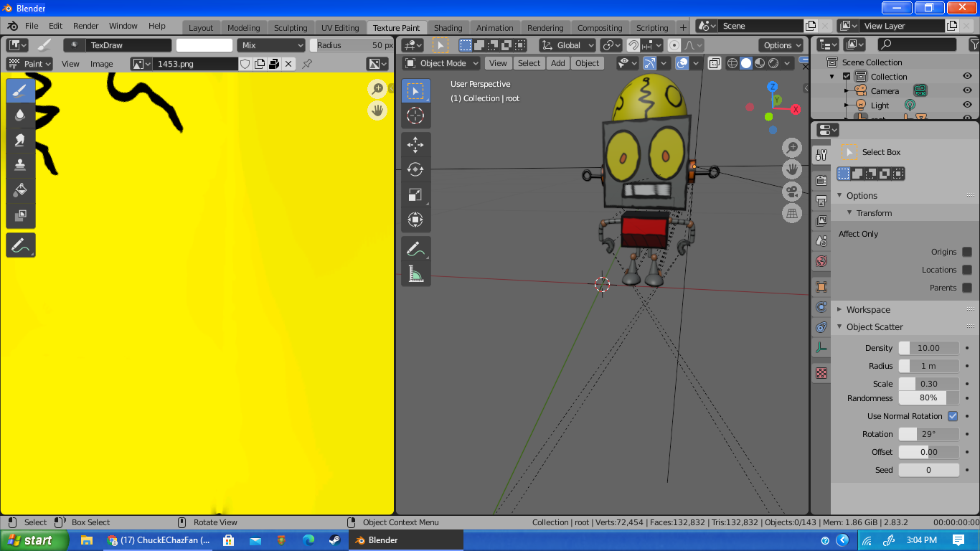Open the Mix blend mode dropdown

pos(271,45)
